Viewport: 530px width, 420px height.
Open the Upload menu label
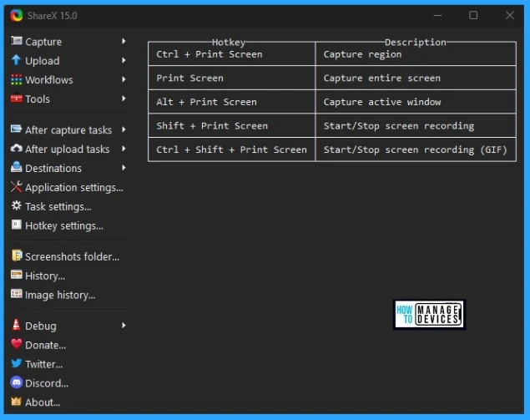click(43, 61)
